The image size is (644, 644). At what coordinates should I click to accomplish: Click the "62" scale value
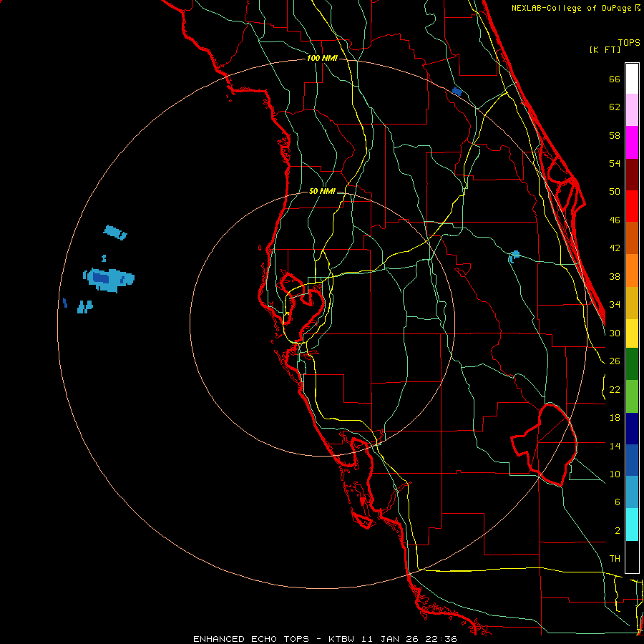615,107
